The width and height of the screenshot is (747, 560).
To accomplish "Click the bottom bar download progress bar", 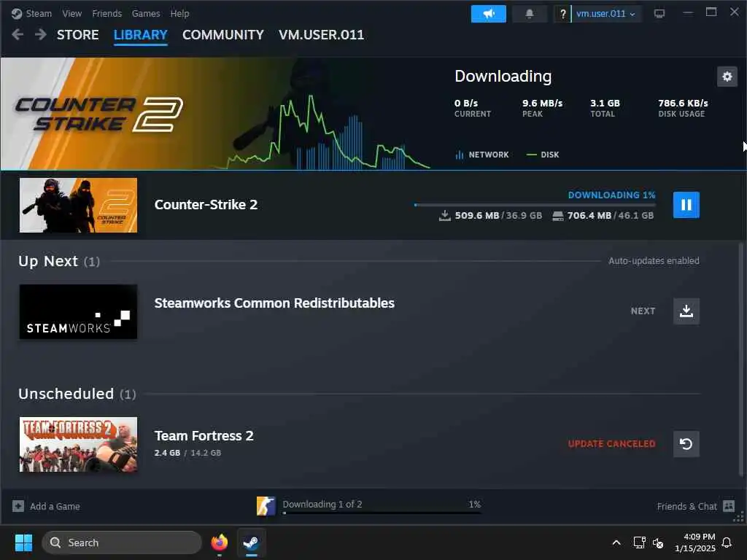I will pos(382,513).
